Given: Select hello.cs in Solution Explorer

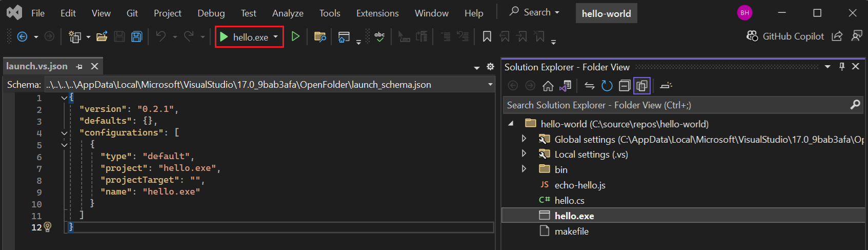Looking at the screenshot, I should tap(569, 200).
